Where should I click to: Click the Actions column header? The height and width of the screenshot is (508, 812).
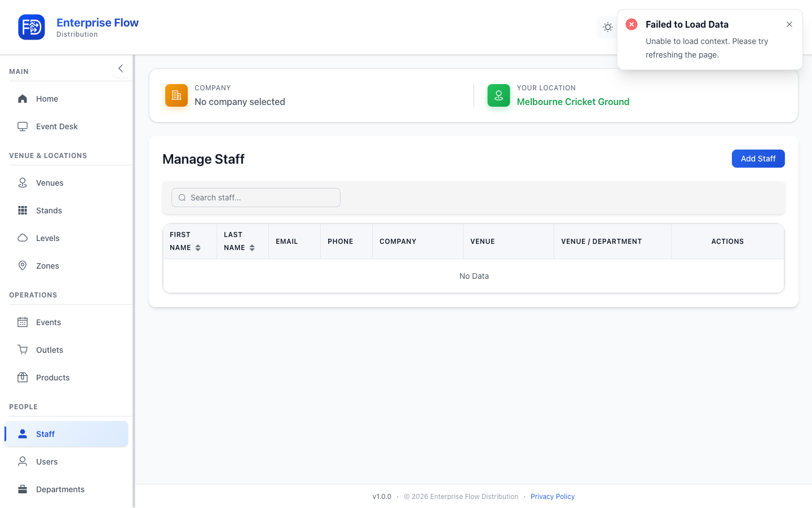tap(727, 242)
